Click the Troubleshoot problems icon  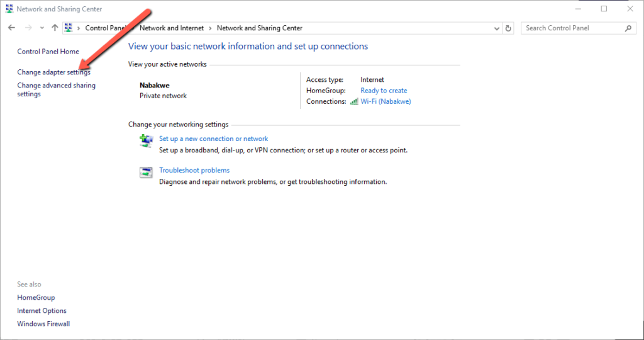pyautogui.click(x=146, y=172)
